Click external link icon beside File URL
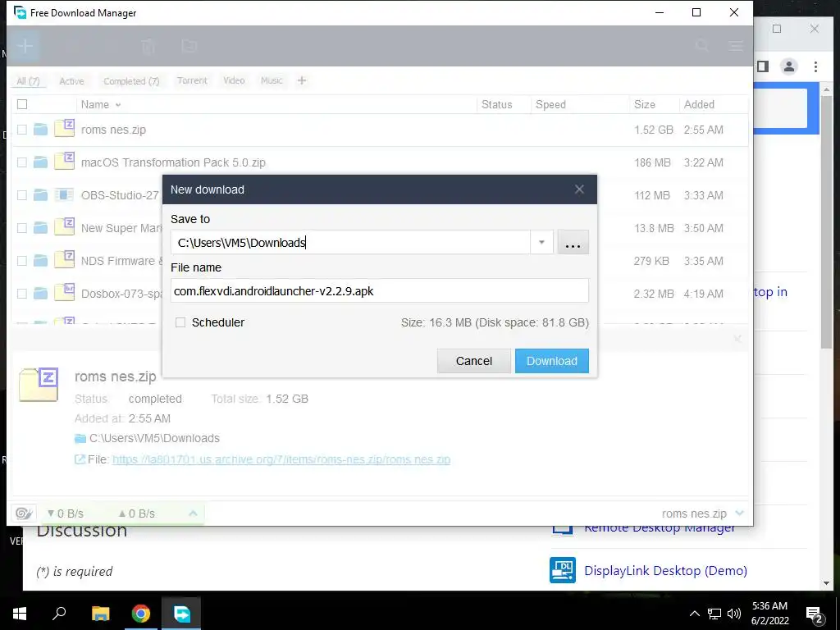 [x=80, y=459]
